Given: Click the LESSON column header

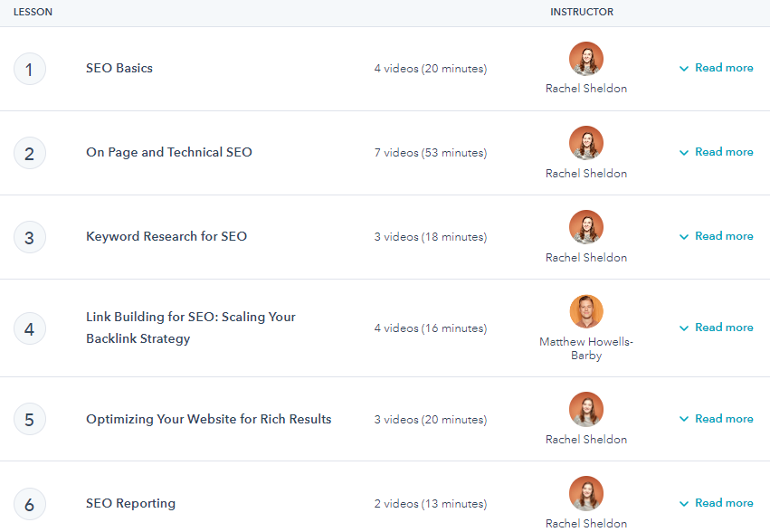Looking at the screenshot, I should pos(33,12).
